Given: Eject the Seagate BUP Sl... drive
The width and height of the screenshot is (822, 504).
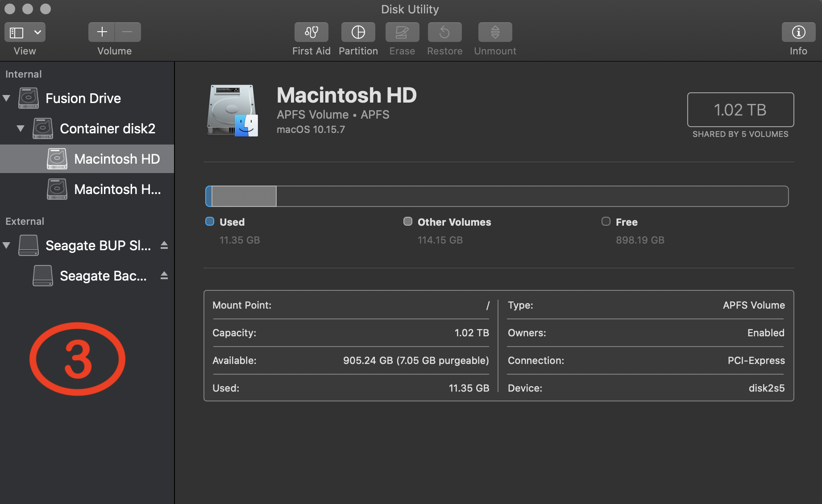Looking at the screenshot, I should click(x=164, y=245).
